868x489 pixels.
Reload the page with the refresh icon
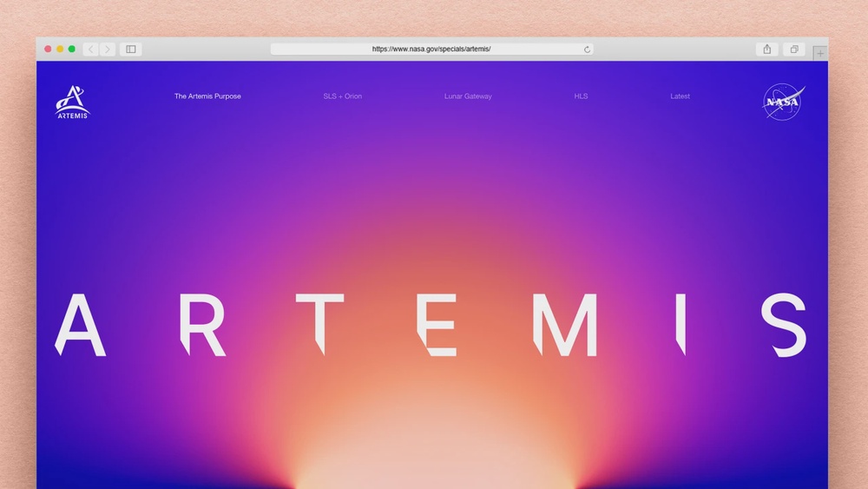tap(587, 50)
